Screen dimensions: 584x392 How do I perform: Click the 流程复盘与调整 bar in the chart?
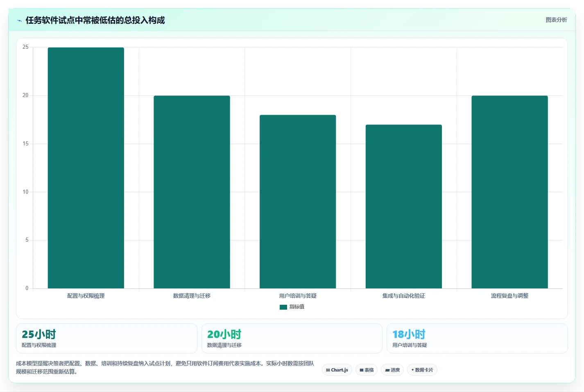point(509,192)
